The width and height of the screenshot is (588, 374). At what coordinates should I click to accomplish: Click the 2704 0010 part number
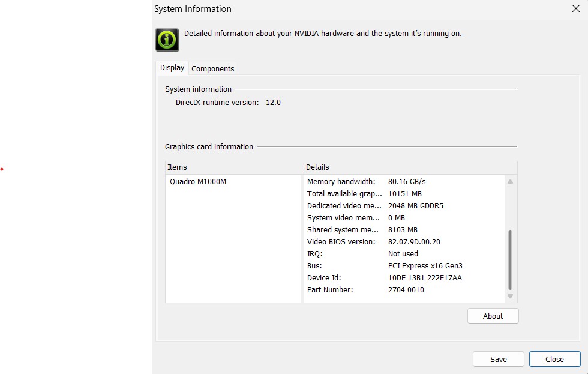[406, 289]
